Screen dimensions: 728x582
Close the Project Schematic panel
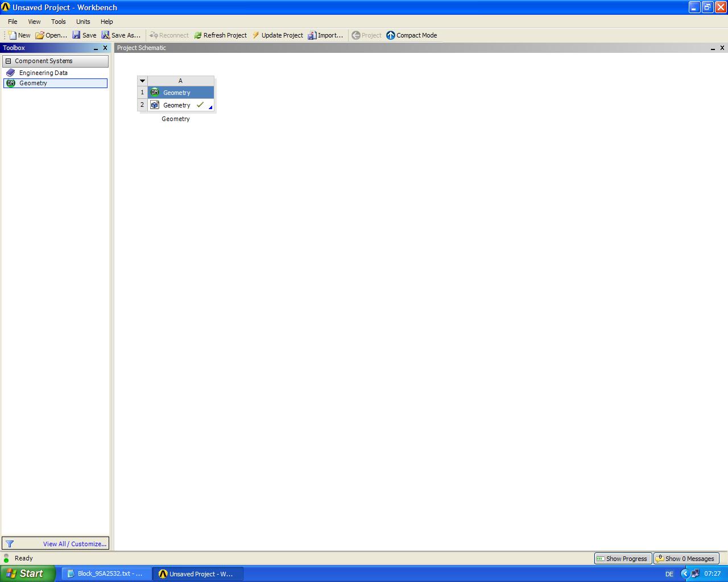722,48
